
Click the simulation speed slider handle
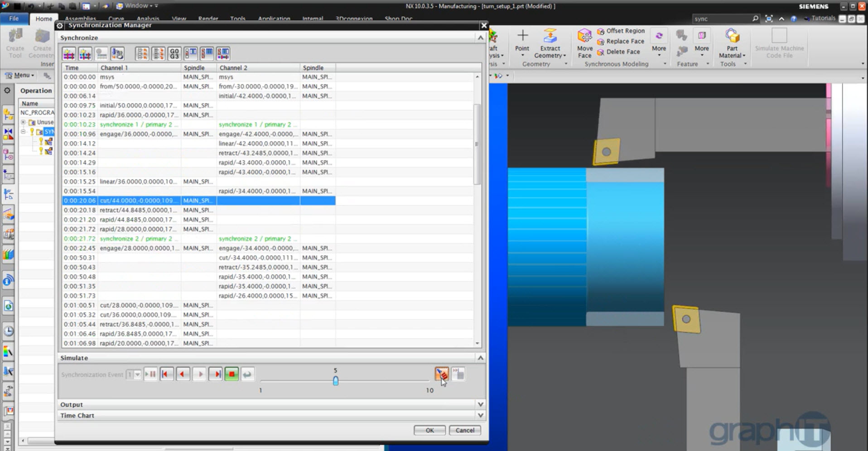[336, 381]
